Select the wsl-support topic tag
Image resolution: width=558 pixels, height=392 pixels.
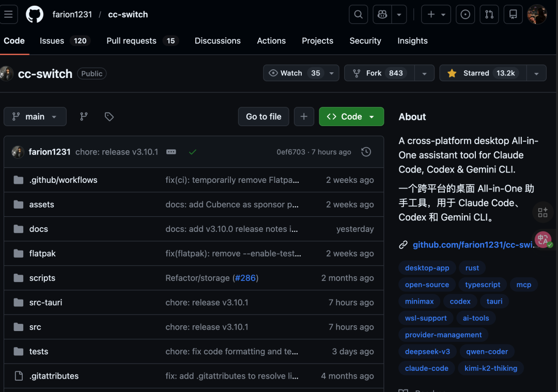coord(426,318)
